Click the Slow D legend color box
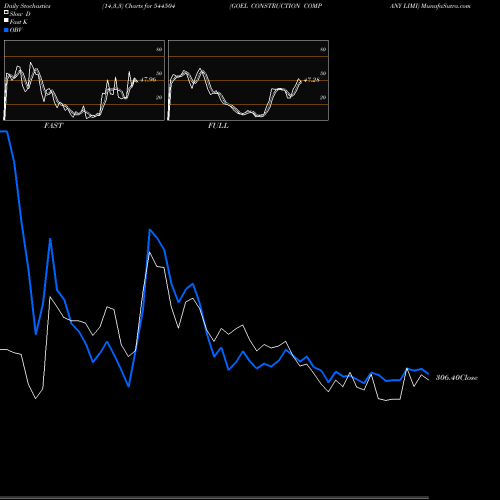 [6, 12]
